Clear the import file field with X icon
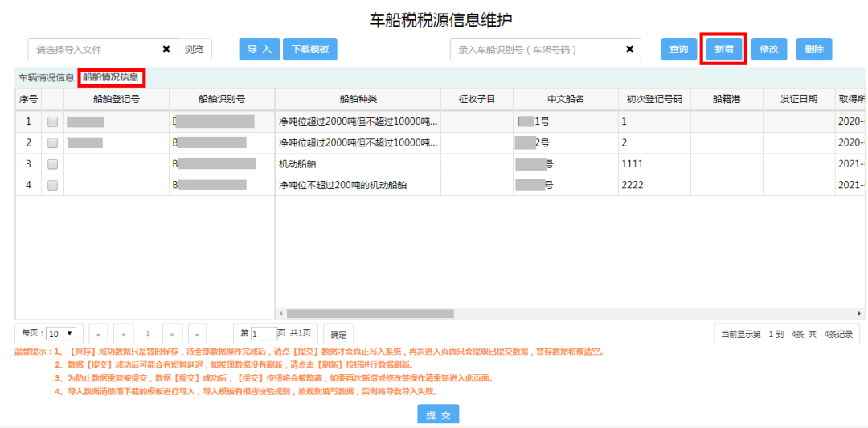This screenshot has height=428, width=868. 166,49
